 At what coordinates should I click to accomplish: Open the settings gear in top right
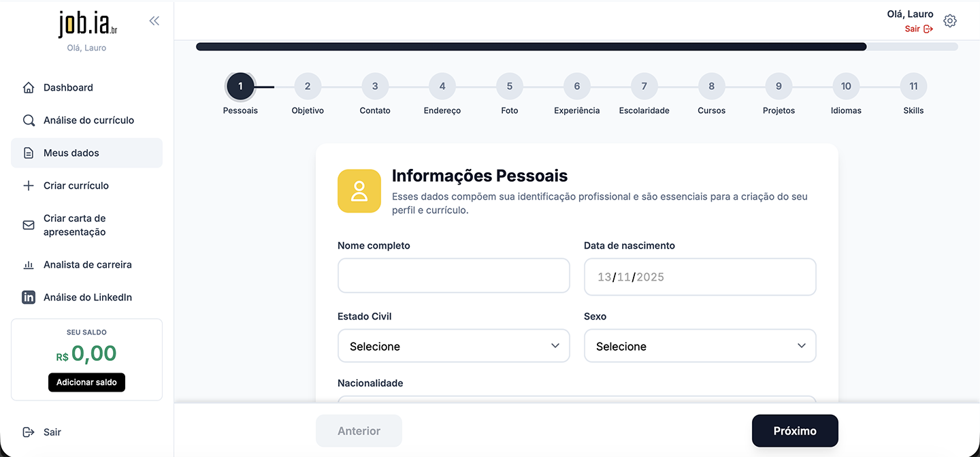click(x=950, y=20)
